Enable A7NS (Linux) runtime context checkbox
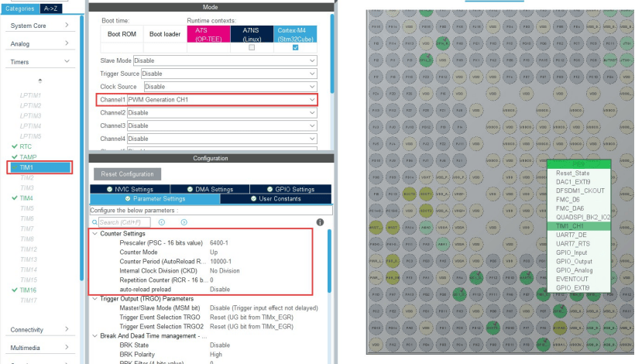 (x=252, y=47)
